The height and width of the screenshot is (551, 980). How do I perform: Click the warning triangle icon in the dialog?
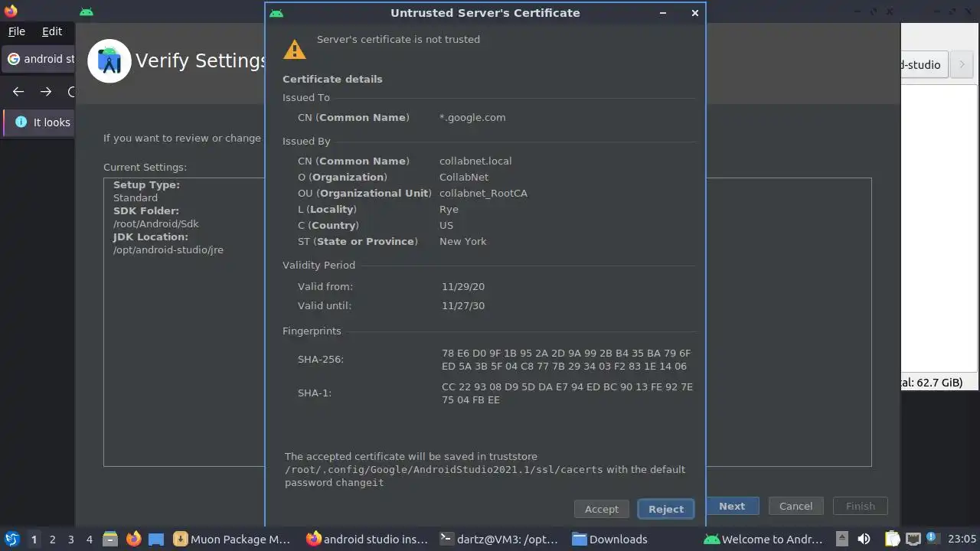[294, 50]
